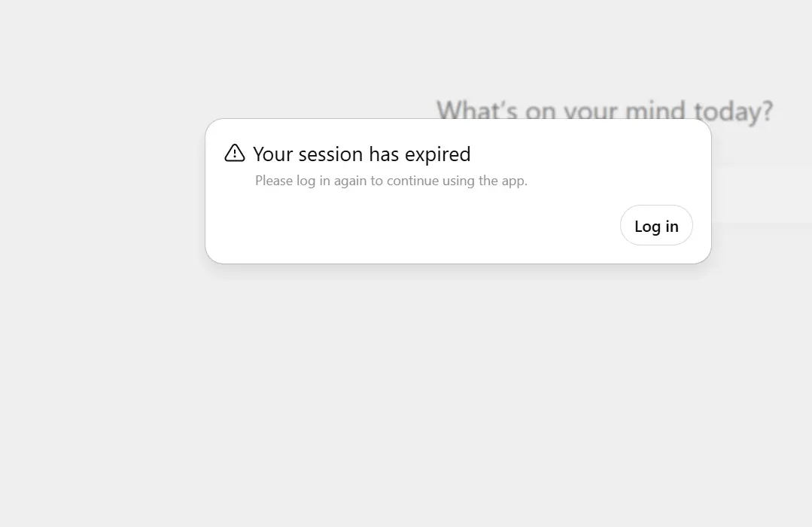Click the word 'What's' in the blurred heading
Image resolution: width=812 pixels, height=527 pixels.
476,110
